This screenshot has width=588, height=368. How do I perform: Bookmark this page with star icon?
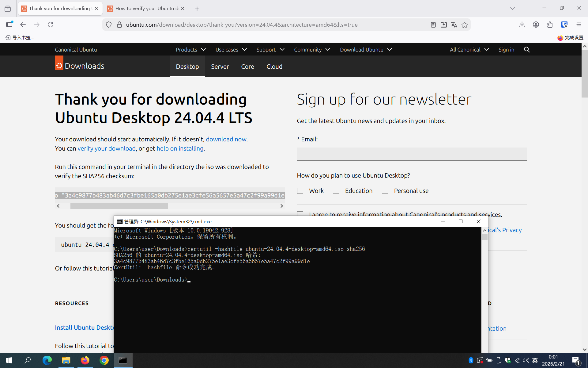click(465, 25)
